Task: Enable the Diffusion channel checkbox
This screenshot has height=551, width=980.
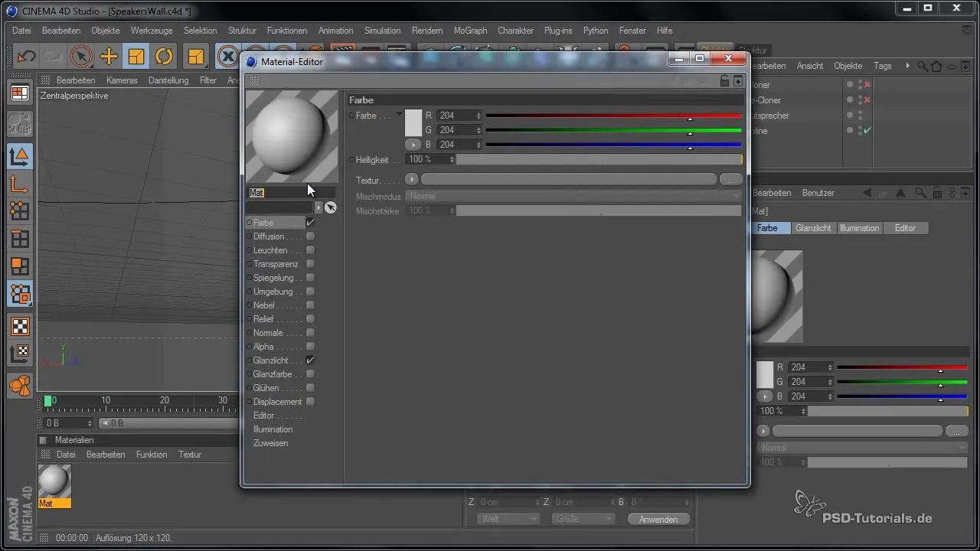Action: click(310, 236)
